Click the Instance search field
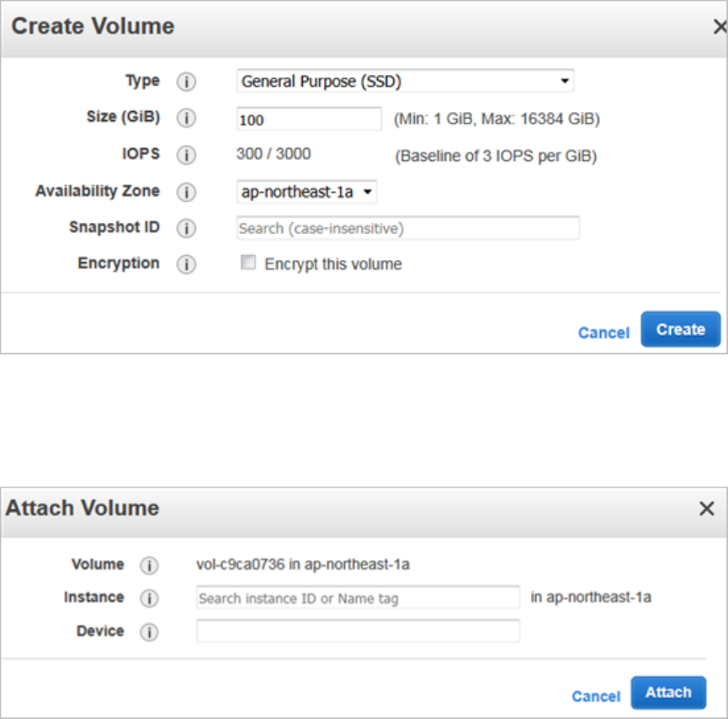Screen dimensions: 728x719 coord(358,598)
